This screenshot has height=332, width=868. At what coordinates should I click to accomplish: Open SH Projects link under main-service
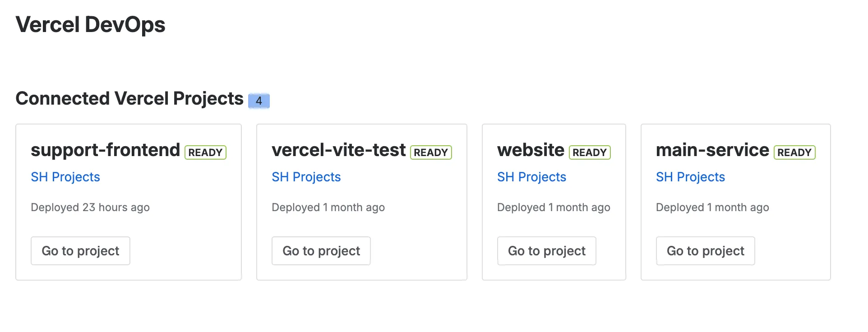[x=690, y=177]
